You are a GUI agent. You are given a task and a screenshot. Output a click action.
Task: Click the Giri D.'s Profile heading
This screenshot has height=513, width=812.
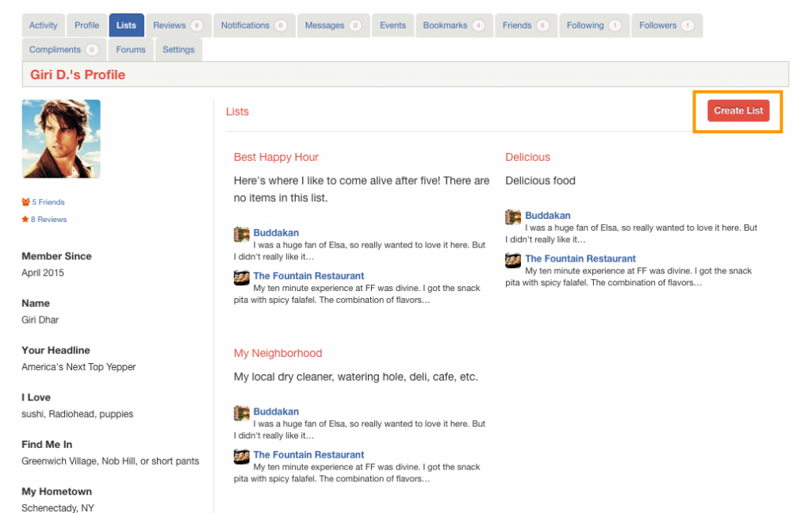click(78, 75)
